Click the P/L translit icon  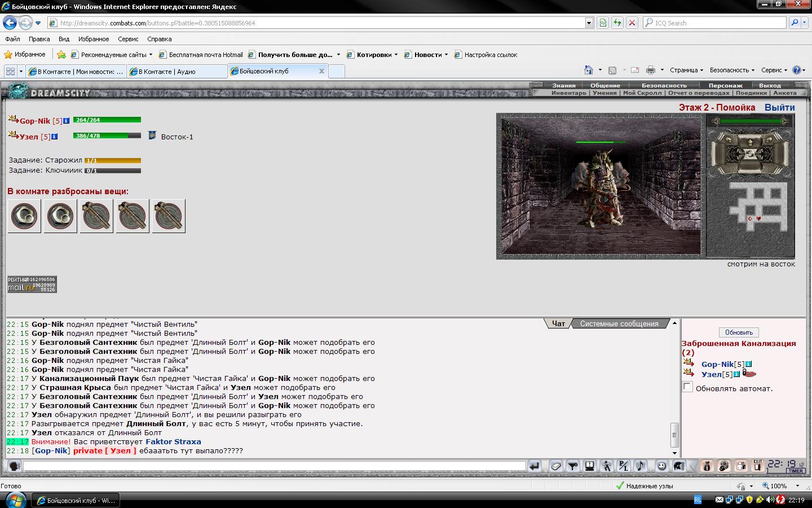coord(623,466)
